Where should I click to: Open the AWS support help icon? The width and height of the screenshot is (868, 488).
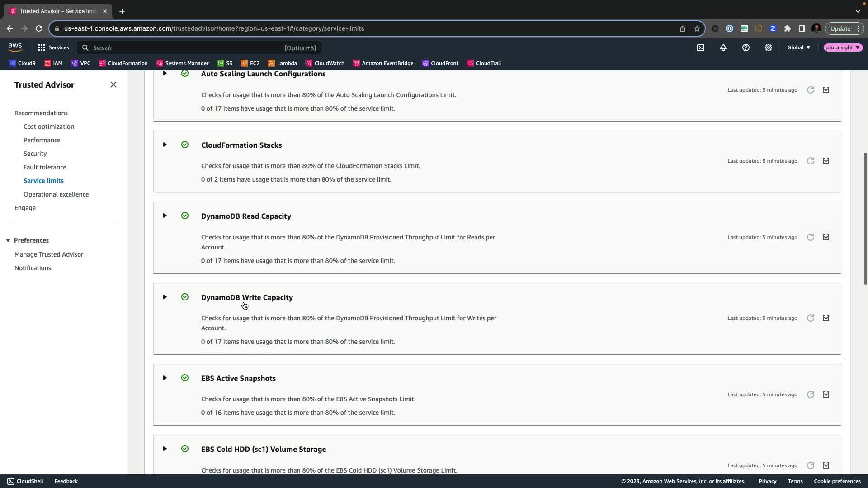pyautogui.click(x=745, y=47)
